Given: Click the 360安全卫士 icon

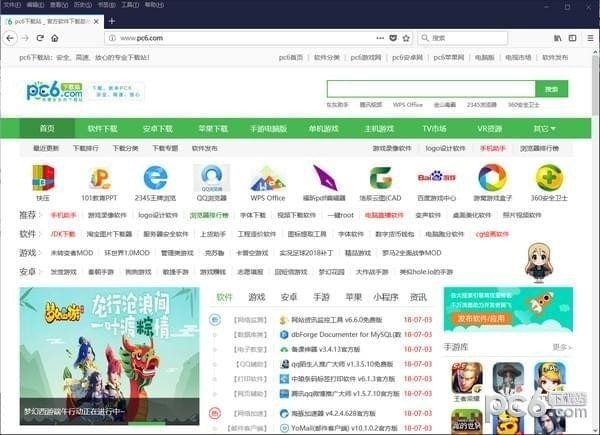Looking at the screenshot, I should (548, 178).
